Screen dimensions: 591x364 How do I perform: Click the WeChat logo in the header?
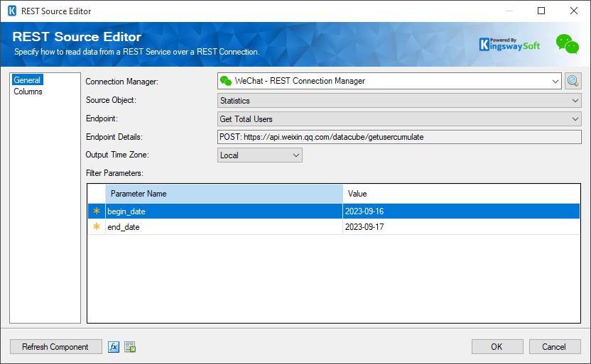[568, 44]
